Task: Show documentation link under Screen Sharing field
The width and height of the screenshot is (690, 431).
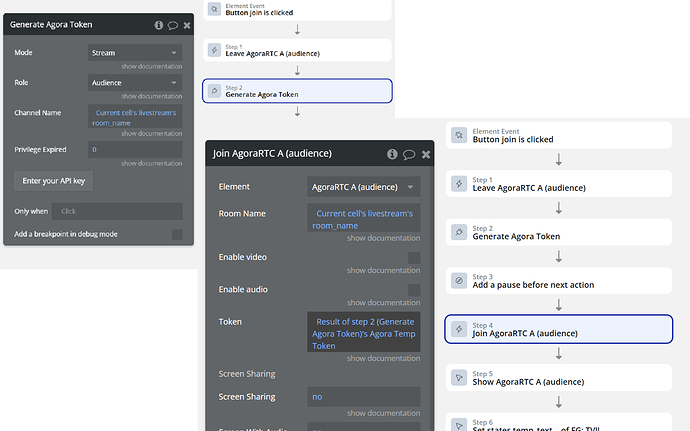Action: coord(383,413)
